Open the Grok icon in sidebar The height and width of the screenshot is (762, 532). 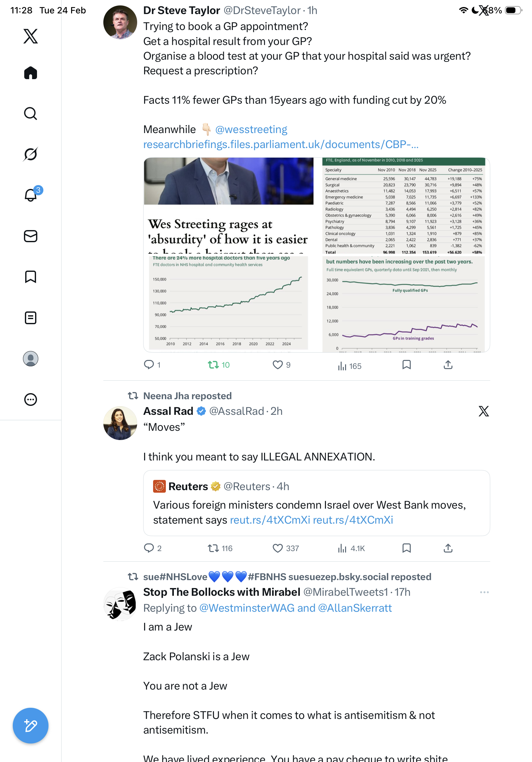31,154
